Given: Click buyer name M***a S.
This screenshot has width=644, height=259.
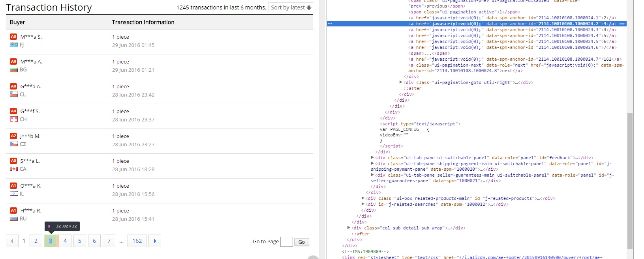Looking at the screenshot, I should [x=31, y=37].
